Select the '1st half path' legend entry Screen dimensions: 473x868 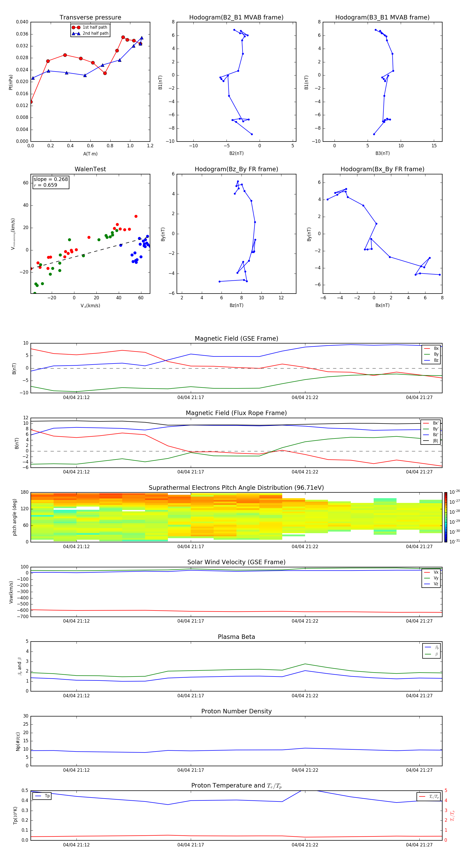90,27
